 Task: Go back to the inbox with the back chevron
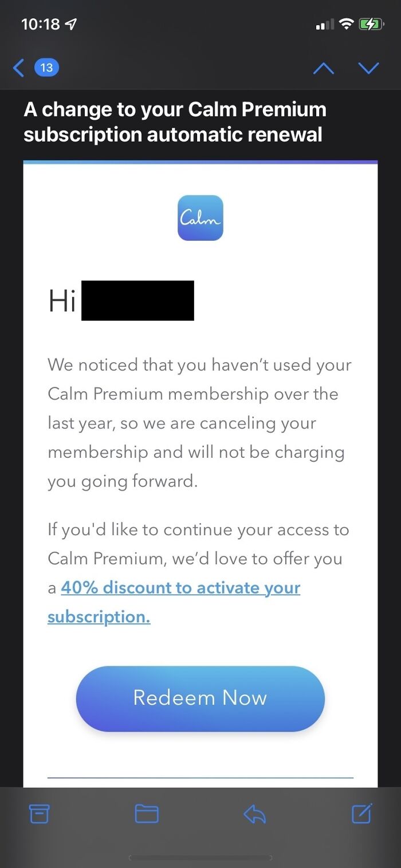pyautogui.click(x=18, y=67)
